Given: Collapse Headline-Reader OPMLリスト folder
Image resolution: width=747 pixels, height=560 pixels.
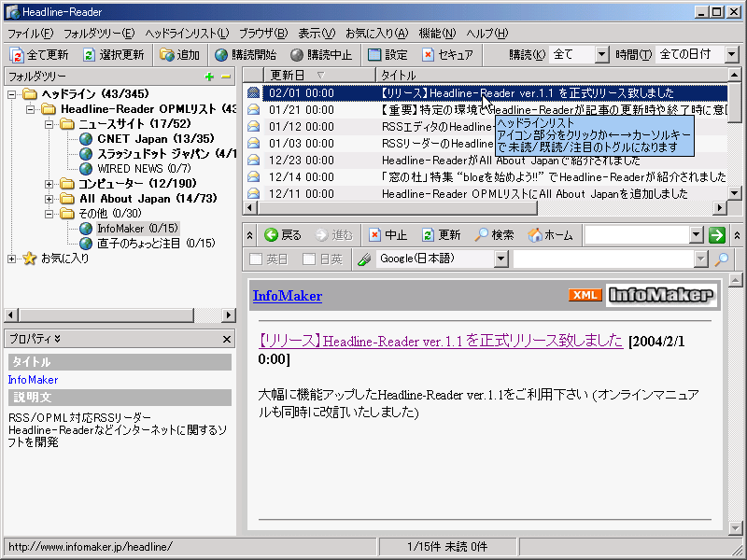Looking at the screenshot, I should (x=31, y=109).
